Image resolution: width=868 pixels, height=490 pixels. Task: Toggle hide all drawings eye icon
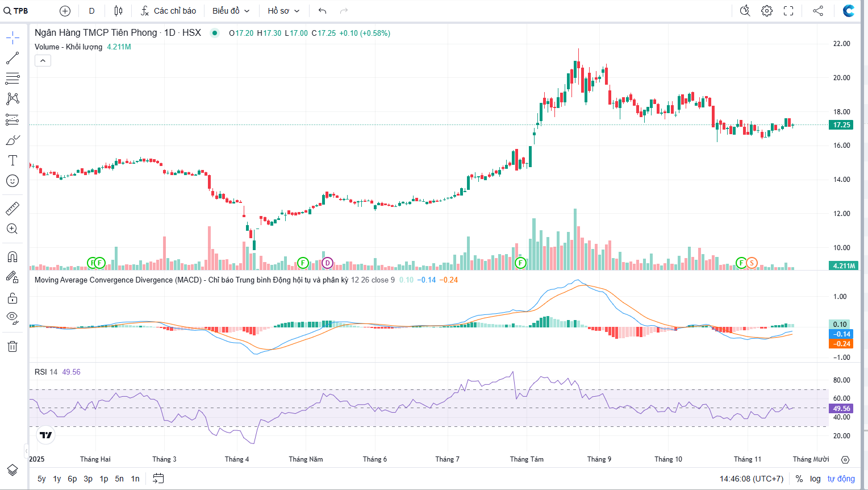12,318
